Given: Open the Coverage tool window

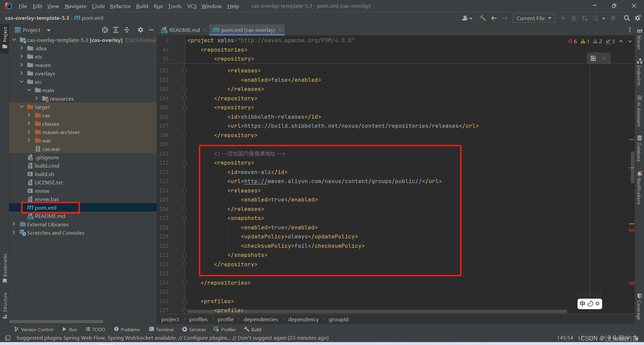Looking at the screenshot, I should point(639,306).
